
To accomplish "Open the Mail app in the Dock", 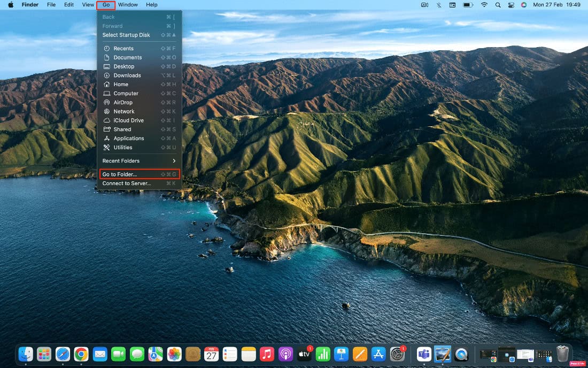I will pyautogui.click(x=100, y=354).
